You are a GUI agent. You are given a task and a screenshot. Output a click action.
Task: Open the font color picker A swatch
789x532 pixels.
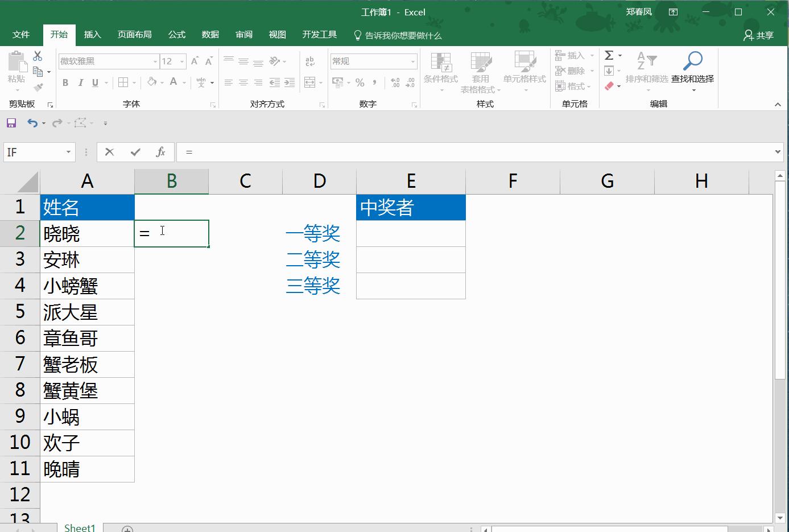click(174, 83)
